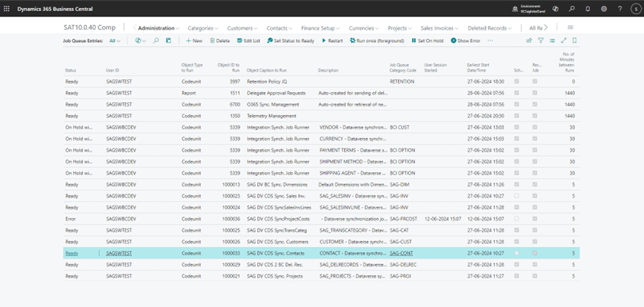The width and height of the screenshot is (644, 307).
Task: Click the Error status cell
Action: (x=70, y=219)
